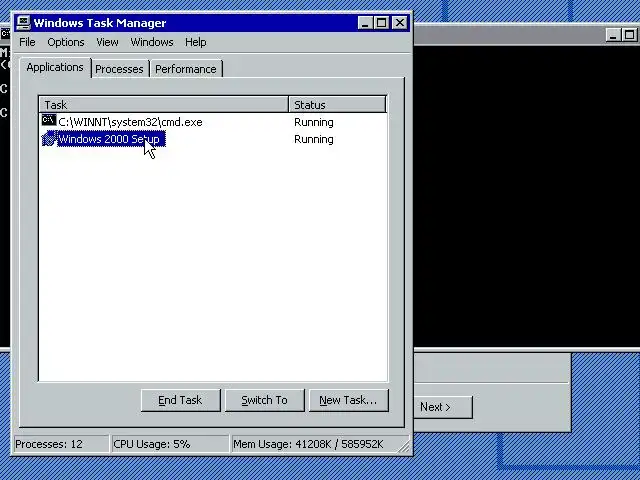
Task: Maximize the Windows Task Manager window
Action: [381, 23]
